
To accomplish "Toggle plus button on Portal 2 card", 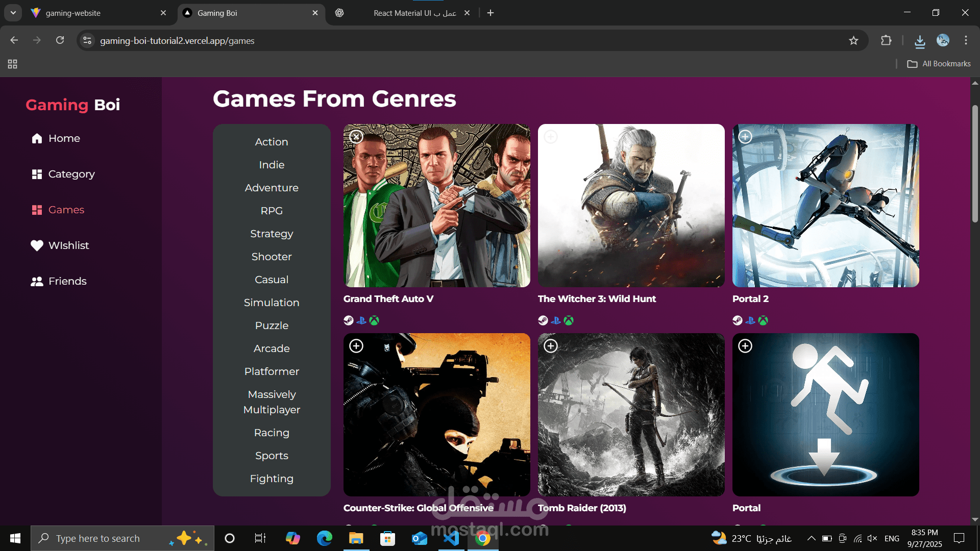I will click(x=745, y=137).
